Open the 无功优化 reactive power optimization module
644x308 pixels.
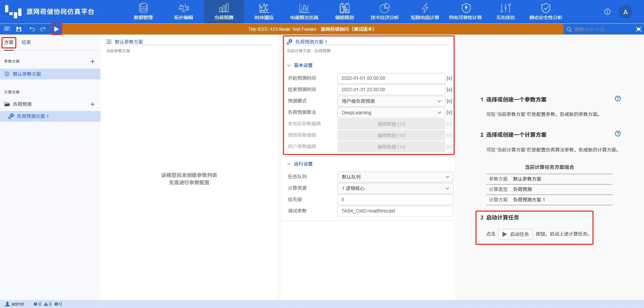click(x=505, y=12)
